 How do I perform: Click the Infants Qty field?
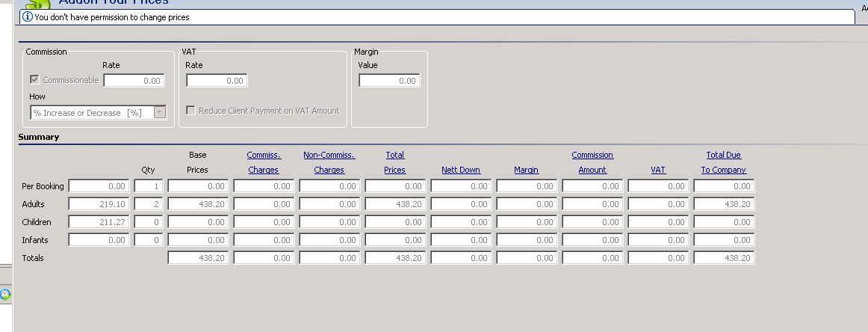pos(149,240)
